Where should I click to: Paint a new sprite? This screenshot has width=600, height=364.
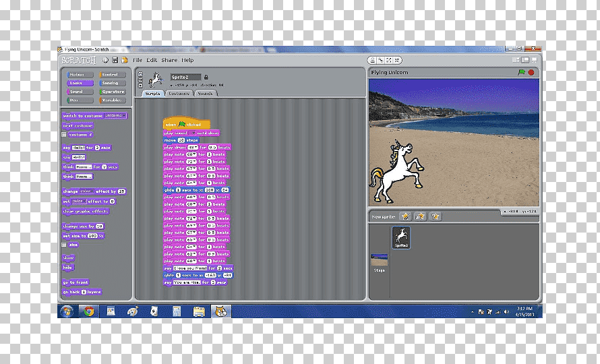[x=405, y=216]
